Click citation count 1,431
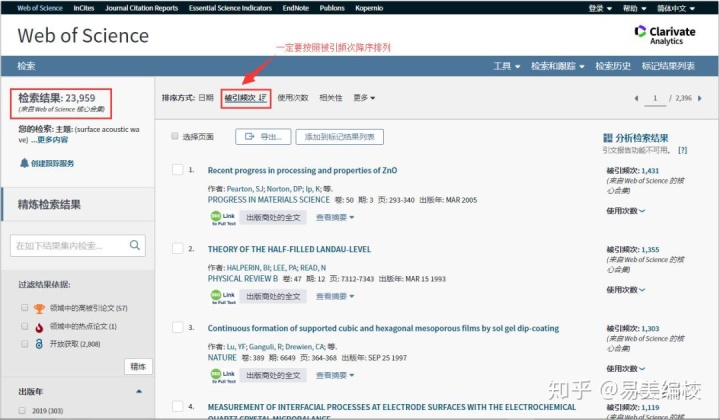Image resolution: width=720 pixels, height=420 pixels. tap(650, 171)
